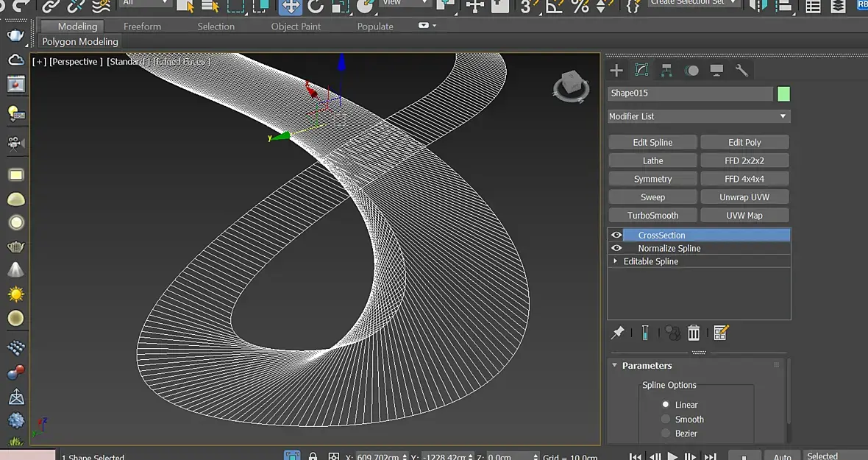Switch to the Freeform ribbon tab
The width and height of the screenshot is (868, 460).
click(142, 26)
